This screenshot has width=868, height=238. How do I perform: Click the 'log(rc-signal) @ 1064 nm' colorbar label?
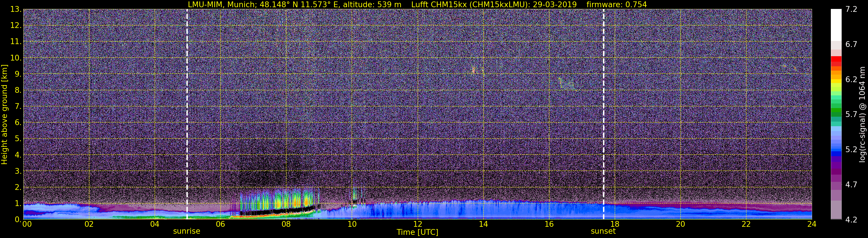click(x=862, y=115)
